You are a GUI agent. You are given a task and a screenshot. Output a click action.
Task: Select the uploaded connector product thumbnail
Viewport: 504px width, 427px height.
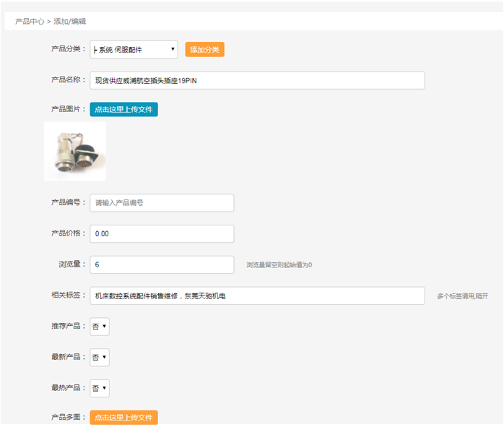[x=75, y=151]
